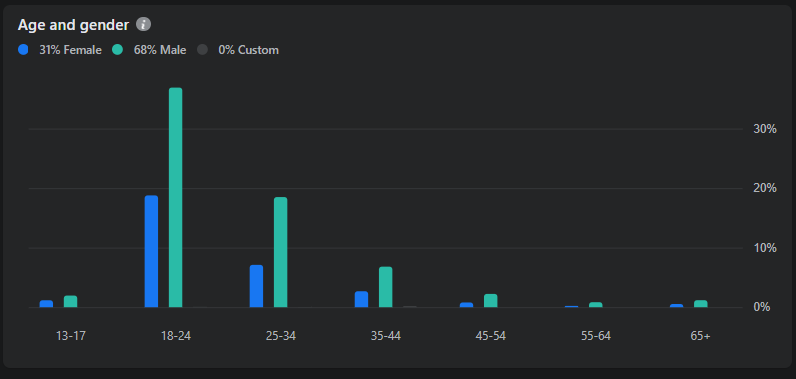Image resolution: width=796 pixels, height=379 pixels.
Task: Click the '18-24' axis label
Action: 176,336
